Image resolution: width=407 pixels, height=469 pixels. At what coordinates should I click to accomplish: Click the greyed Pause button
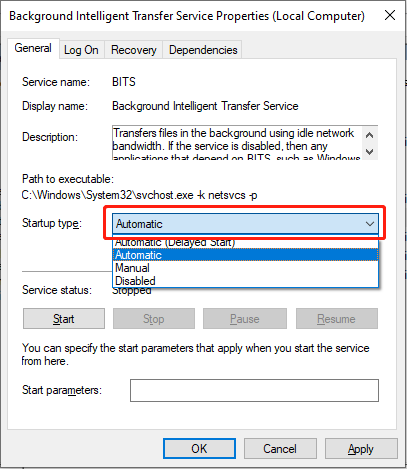pyautogui.click(x=245, y=319)
